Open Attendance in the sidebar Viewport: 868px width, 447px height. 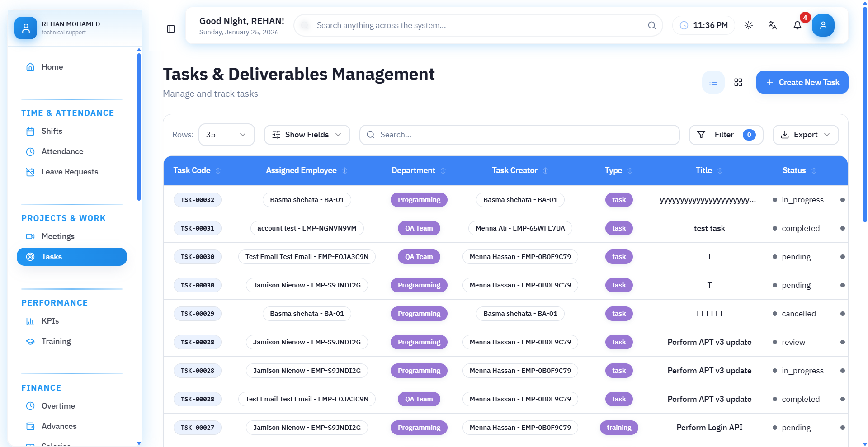point(62,151)
